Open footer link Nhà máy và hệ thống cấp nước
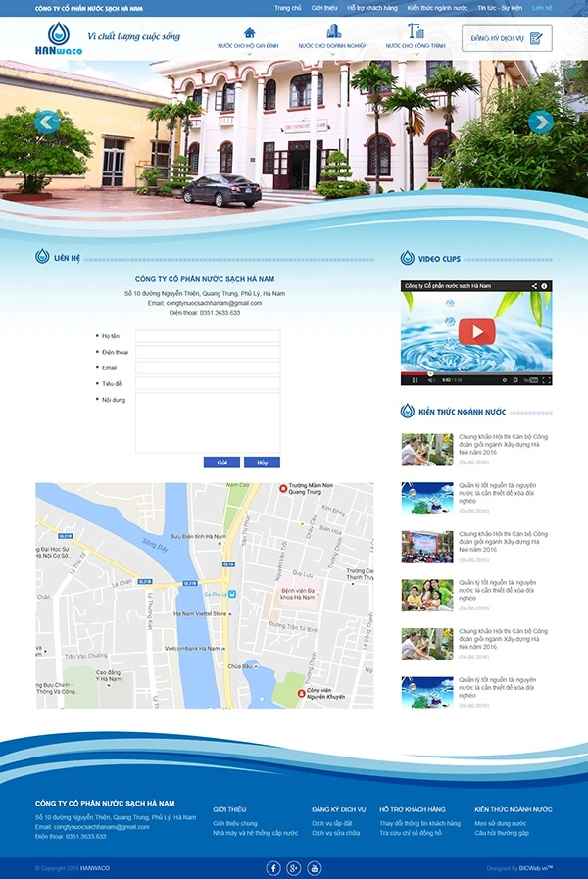 [x=255, y=833]
